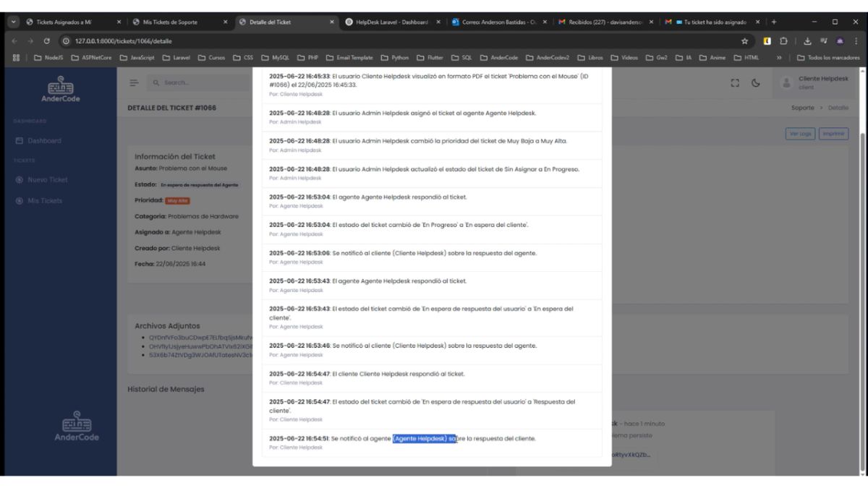
Task: Open Dashboard in the sidebar
Action: tap(43, 141)
